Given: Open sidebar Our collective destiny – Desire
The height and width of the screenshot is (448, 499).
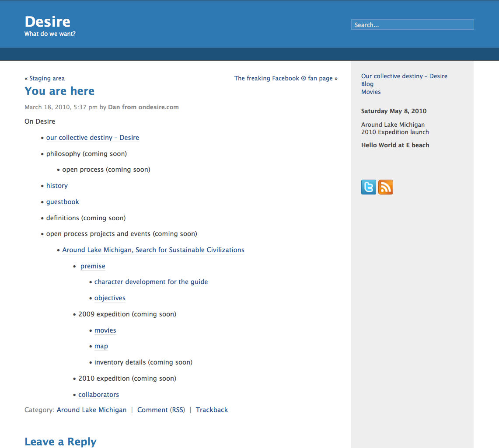Looking at the screenshot, I should pos(404,76).
